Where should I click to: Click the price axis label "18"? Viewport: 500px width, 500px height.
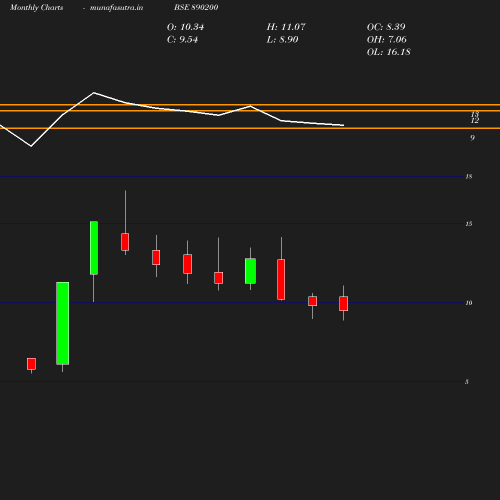469,177
